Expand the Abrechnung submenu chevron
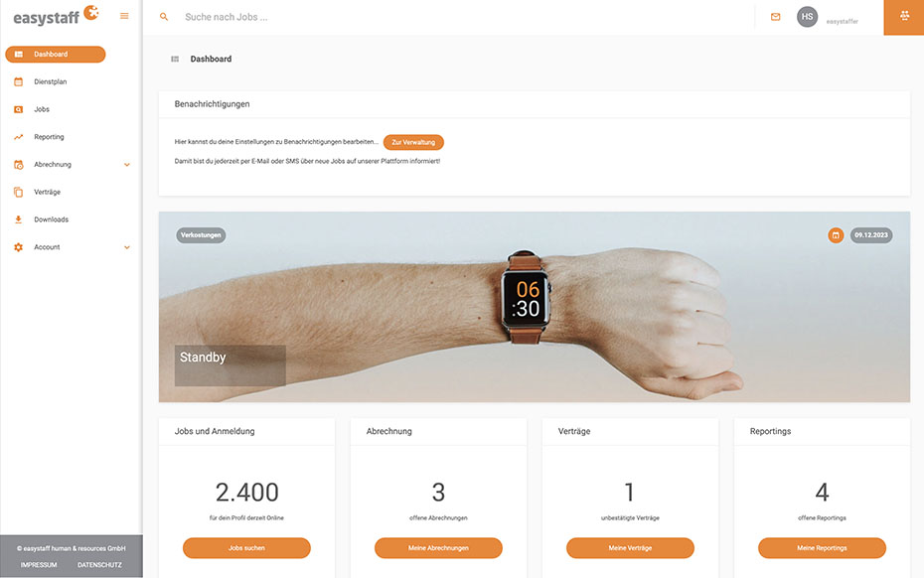924x578 pixels. pyautogui.click(x=127, y=165)
